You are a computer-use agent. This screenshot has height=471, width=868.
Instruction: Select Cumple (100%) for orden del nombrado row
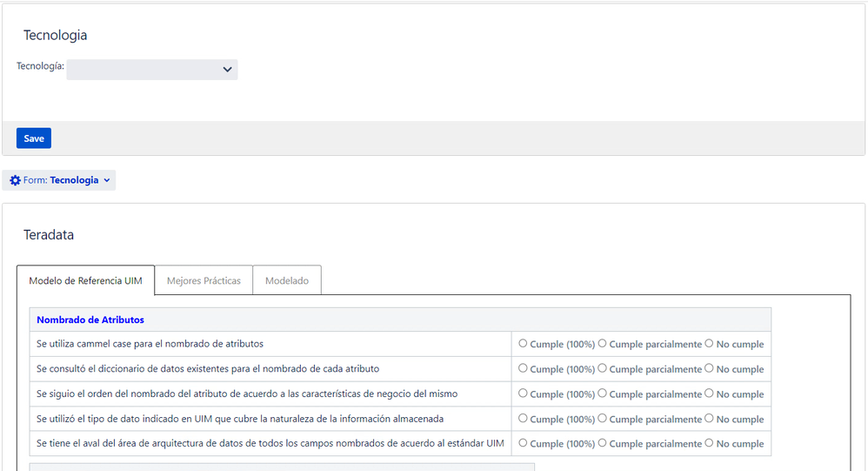[523, 393]
